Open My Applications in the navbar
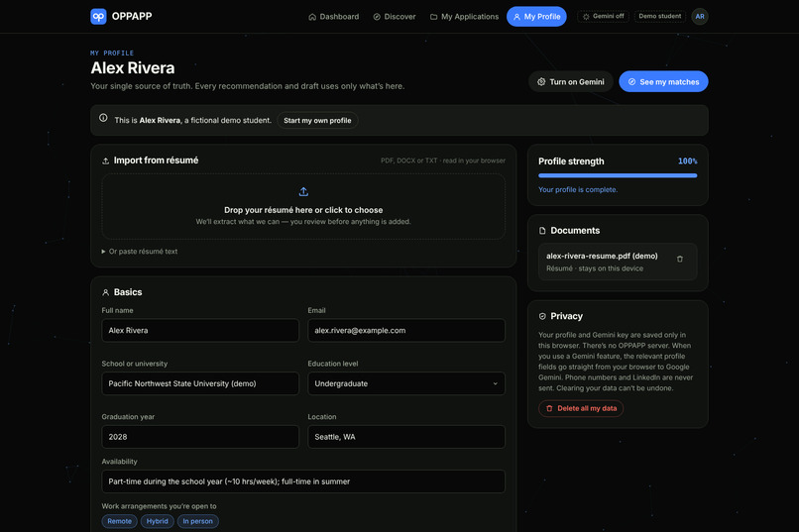 coord(464,17)
